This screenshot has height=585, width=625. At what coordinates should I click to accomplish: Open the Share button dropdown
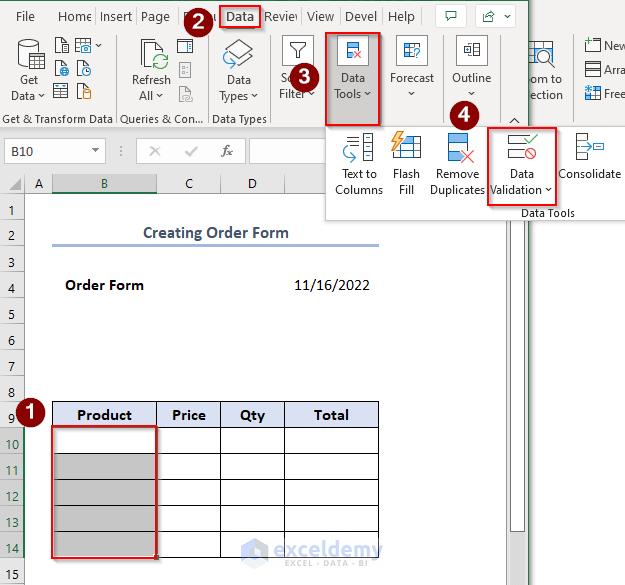tap(507, 16)
